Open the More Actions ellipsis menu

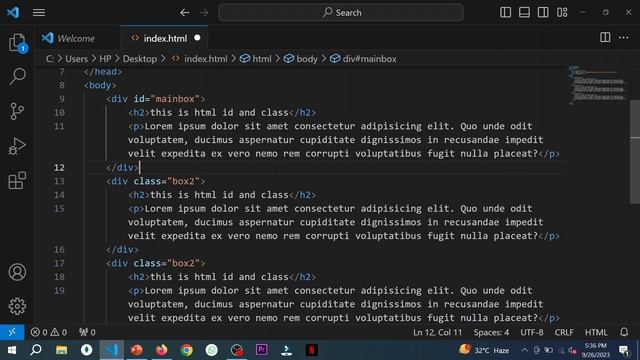(624, 38)
